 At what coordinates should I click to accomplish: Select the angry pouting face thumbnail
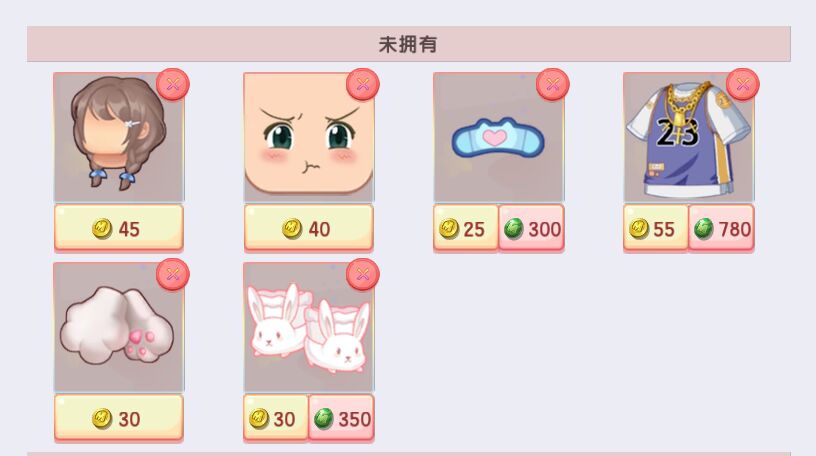click(309, 137)
